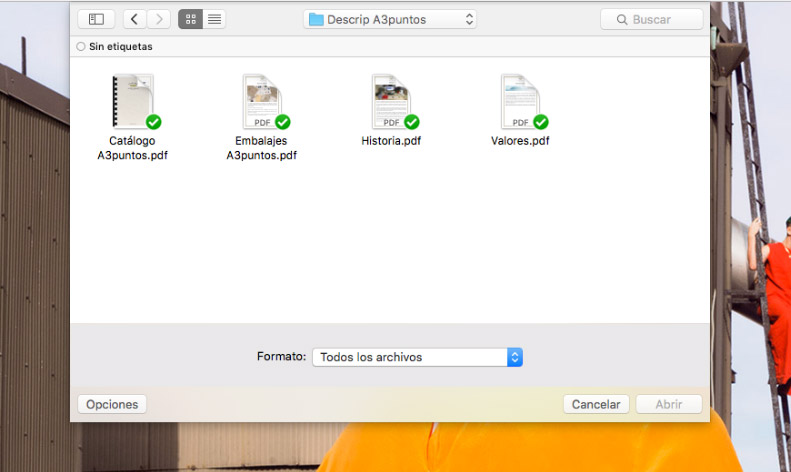
Task: Click the Cancelar button
Action: point(596,404)
